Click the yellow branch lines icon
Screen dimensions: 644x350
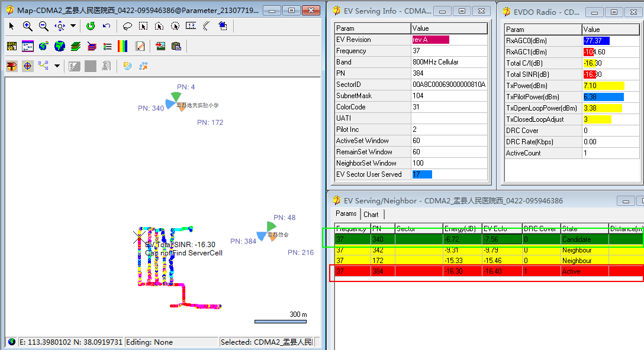[x=43, y=66]
